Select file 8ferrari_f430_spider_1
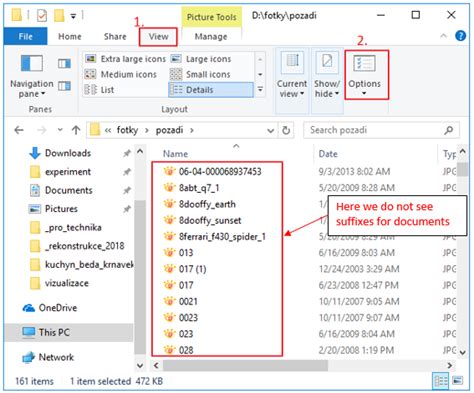Viewport: 474px width, 393px height. (222, 237)
